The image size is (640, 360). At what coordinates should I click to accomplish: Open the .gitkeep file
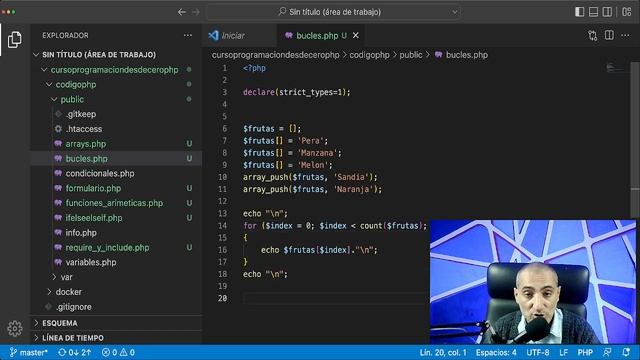click(x=81, y=114)
